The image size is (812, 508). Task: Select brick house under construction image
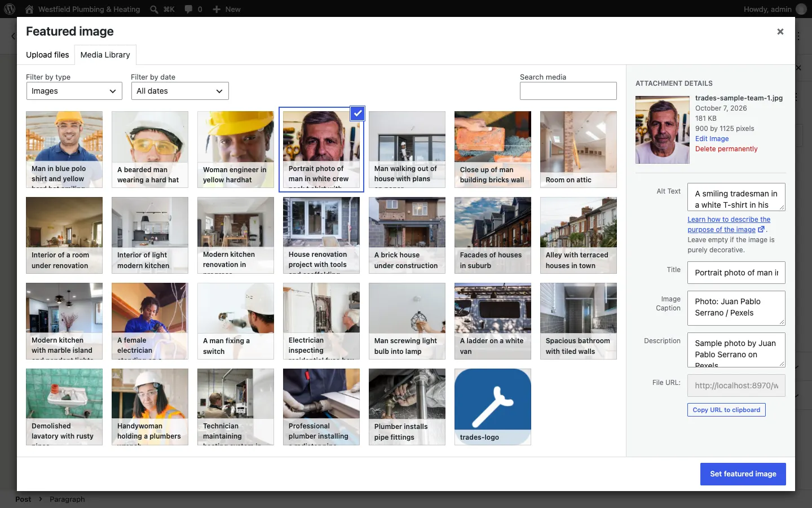tap(407, 235)
